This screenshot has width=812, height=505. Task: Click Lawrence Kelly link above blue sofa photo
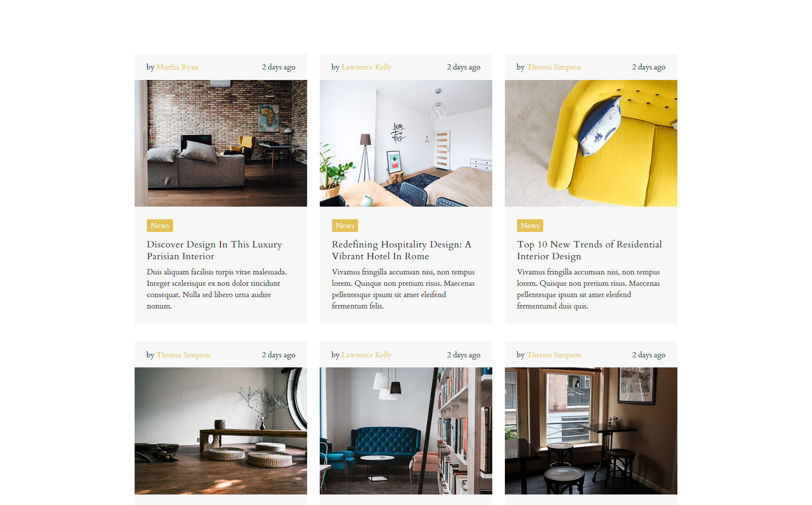pos(366,355)
